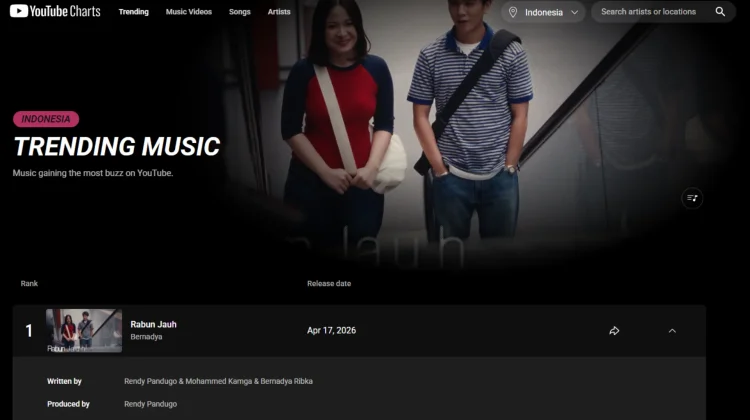
Task: Click the Produced by label
Action: tap(68, 404)
